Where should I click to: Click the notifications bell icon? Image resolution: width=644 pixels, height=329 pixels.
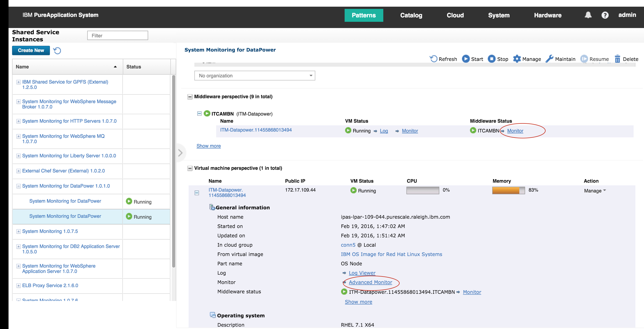588,15
